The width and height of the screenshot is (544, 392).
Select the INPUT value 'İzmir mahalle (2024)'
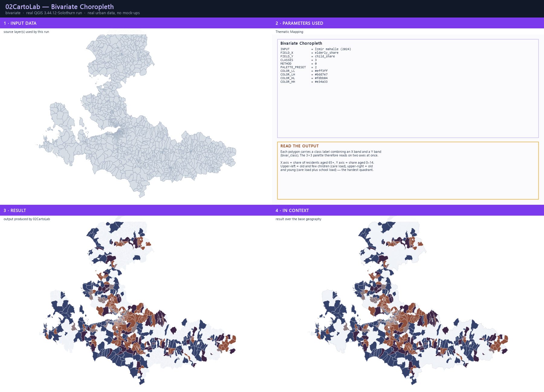(x=333, y=49)
